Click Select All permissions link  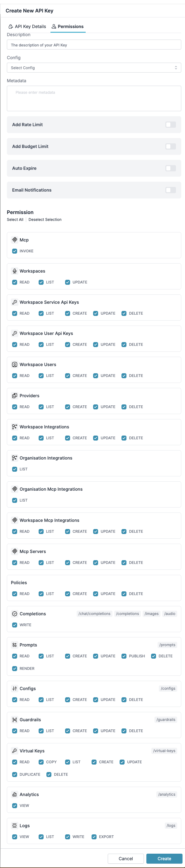tap(15, 219)
